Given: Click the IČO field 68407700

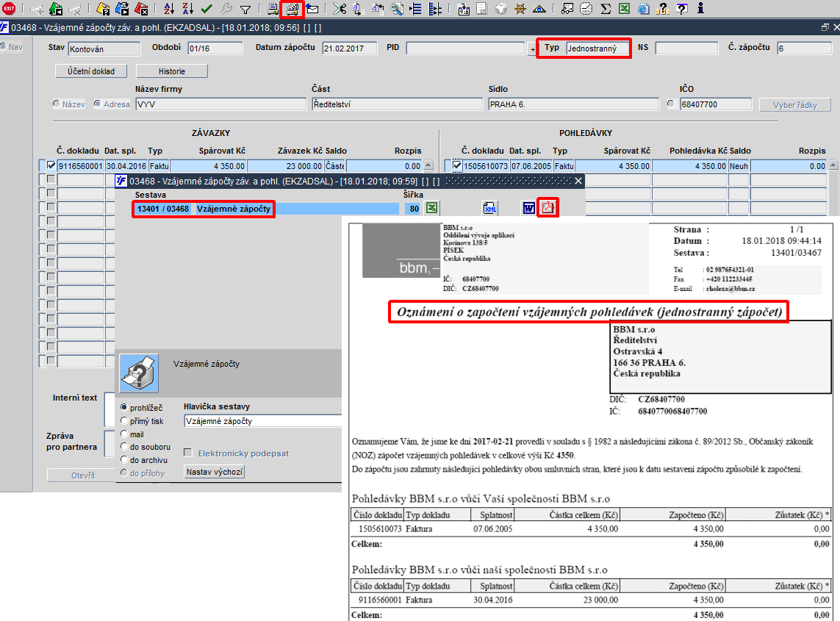Looking at the screenshot, I should click(x=716, y=104).
